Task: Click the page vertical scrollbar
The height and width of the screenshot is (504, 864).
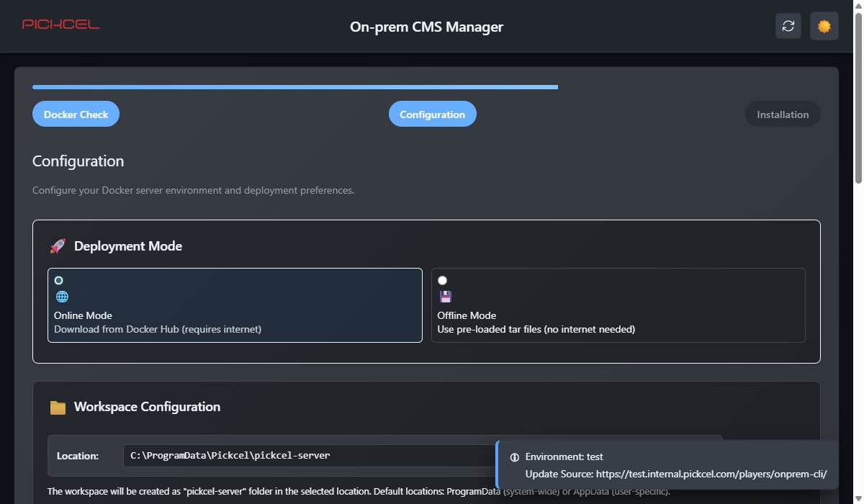Action: pyautogui.click(x=858, y=99)
